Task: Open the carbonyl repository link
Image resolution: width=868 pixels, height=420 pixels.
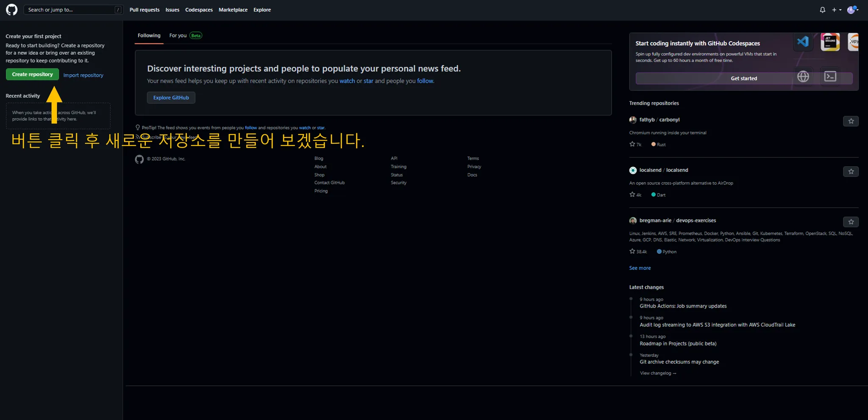Action: tap(669, 120)
